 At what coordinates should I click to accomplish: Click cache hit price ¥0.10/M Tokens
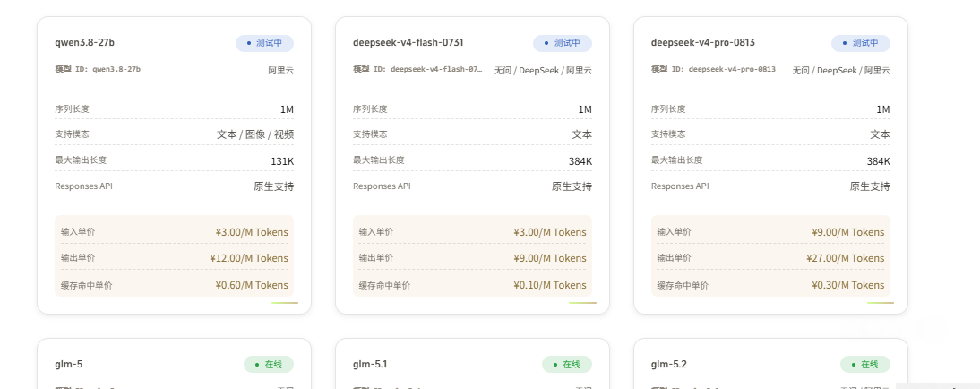pos(550,285)
